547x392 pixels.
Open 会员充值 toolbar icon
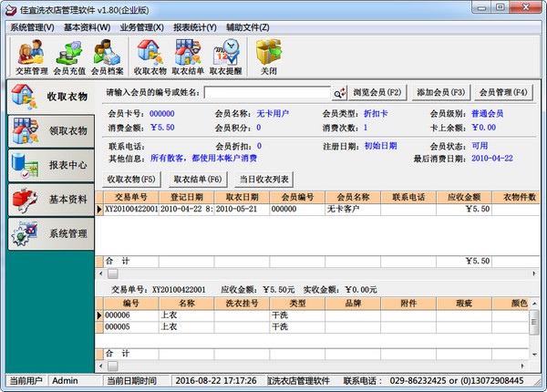[69, 57]
